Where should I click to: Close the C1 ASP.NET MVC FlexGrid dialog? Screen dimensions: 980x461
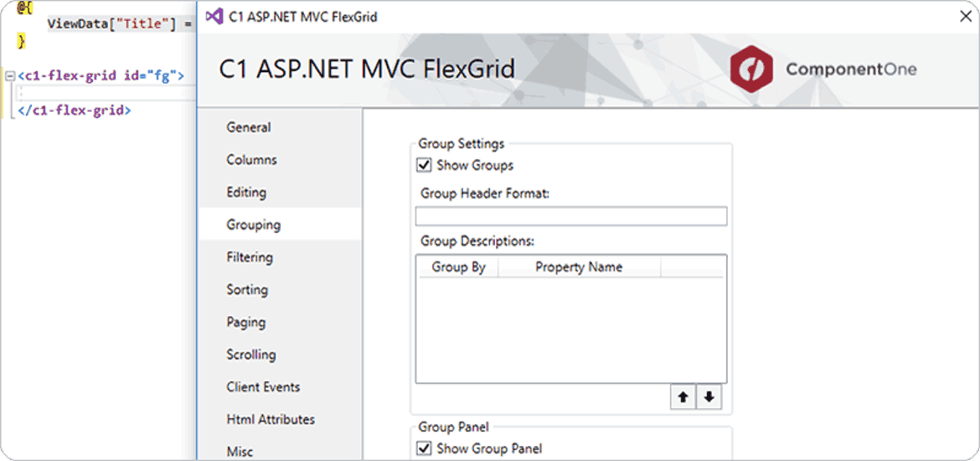pos(965,17)
